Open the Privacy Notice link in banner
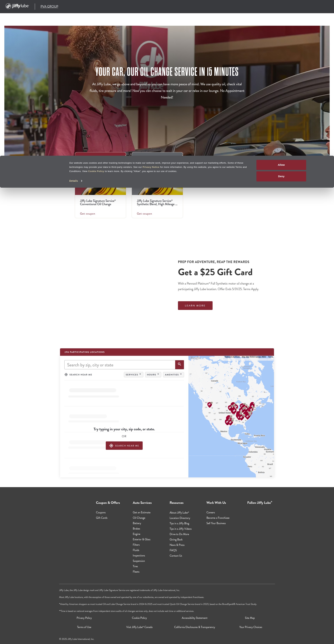 click(151, 167)
